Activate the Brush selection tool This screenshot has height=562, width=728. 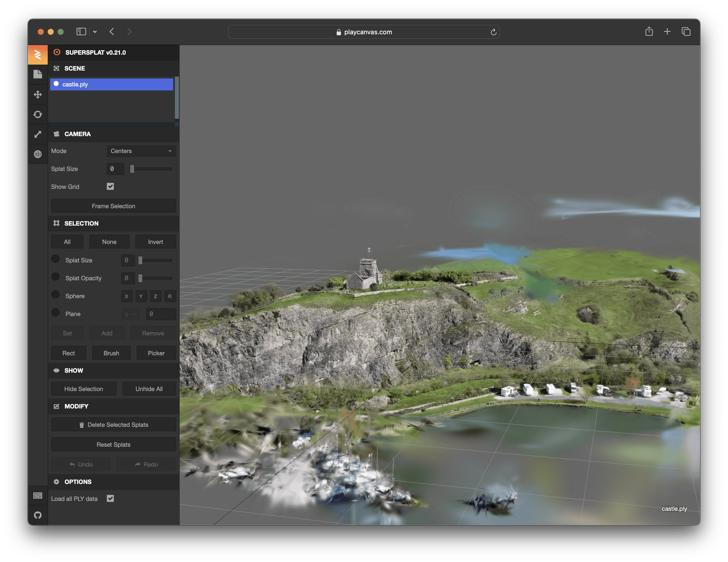coord(111,353)
